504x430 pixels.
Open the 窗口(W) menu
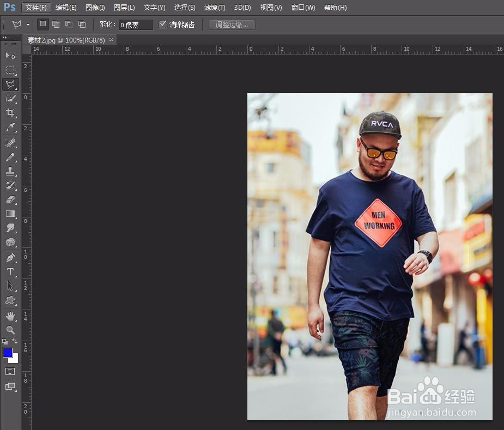click(x=303, y=8)
